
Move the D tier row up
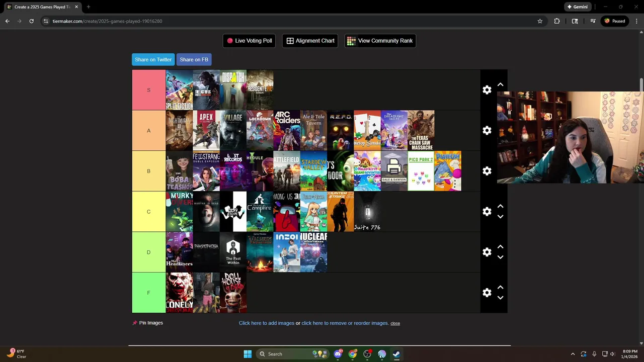click(x=500, y=247)
